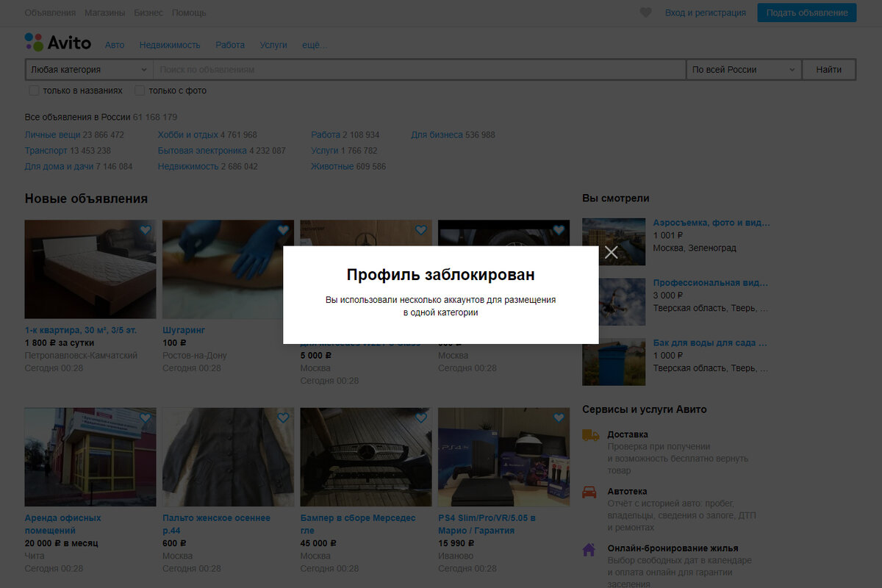
Task: Open Профессиональная вид… viewed item
Action: pos(711,283)
